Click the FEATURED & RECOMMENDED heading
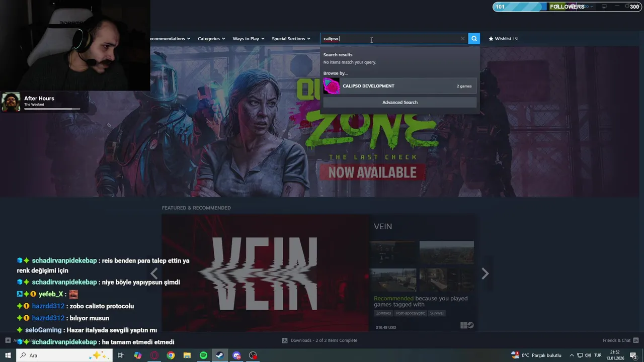 (196, 208)
